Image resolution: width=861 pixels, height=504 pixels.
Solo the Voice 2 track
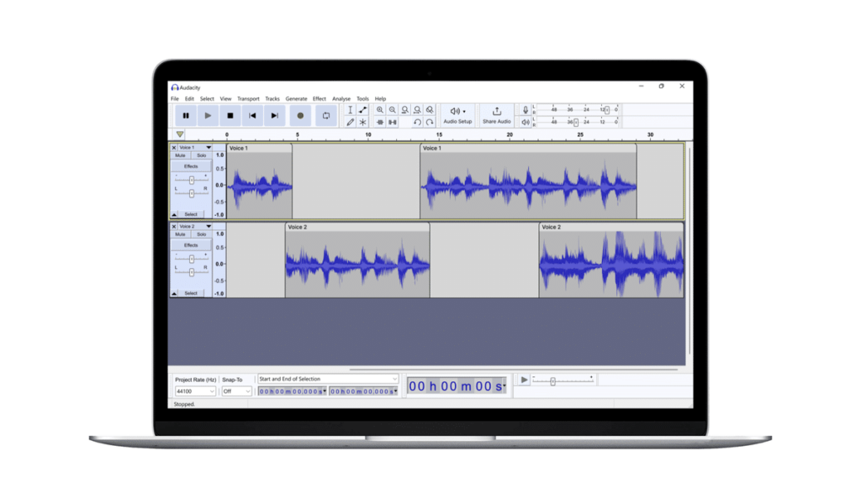(202, 234)
